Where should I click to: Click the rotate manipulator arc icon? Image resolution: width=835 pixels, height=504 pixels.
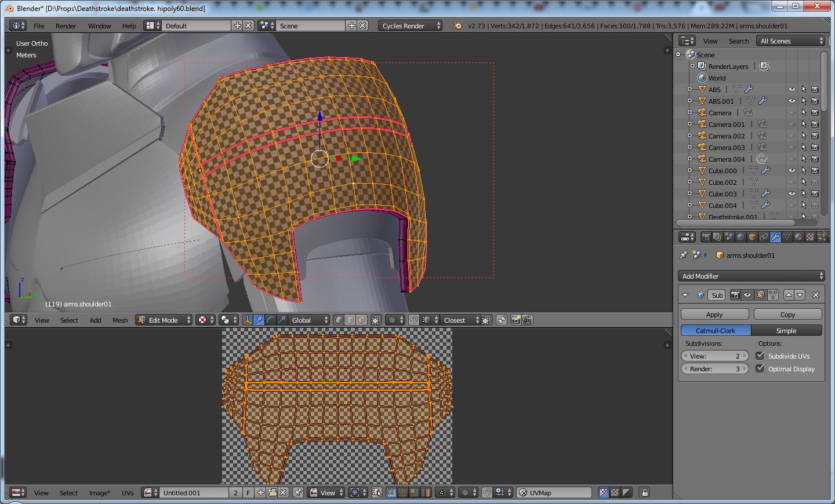click(270, 320)
